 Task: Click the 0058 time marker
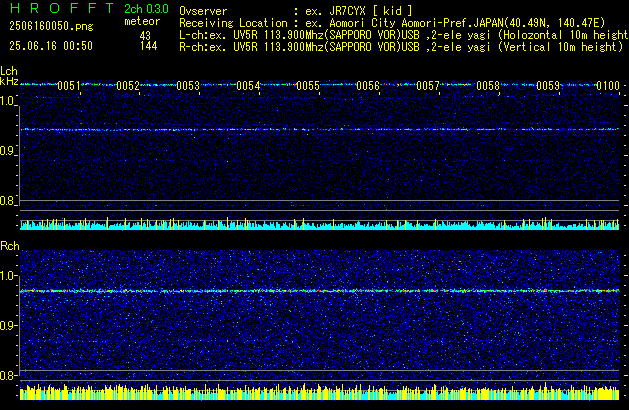[x=488, y=86]
